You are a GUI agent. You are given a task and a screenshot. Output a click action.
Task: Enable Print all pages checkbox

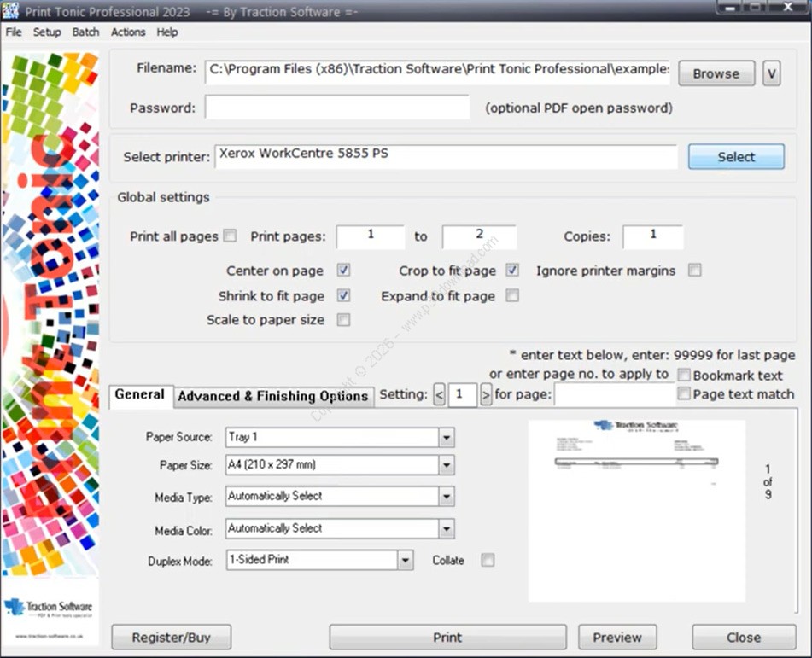tap(230, 236)
